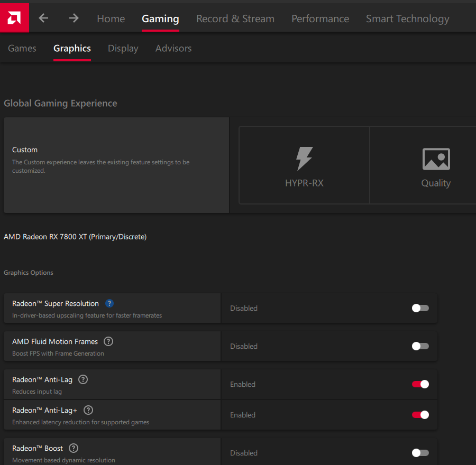Click the Radeon Super Resolution label
Viewport: 476px width, 465px height.
(x=55, y=303)
